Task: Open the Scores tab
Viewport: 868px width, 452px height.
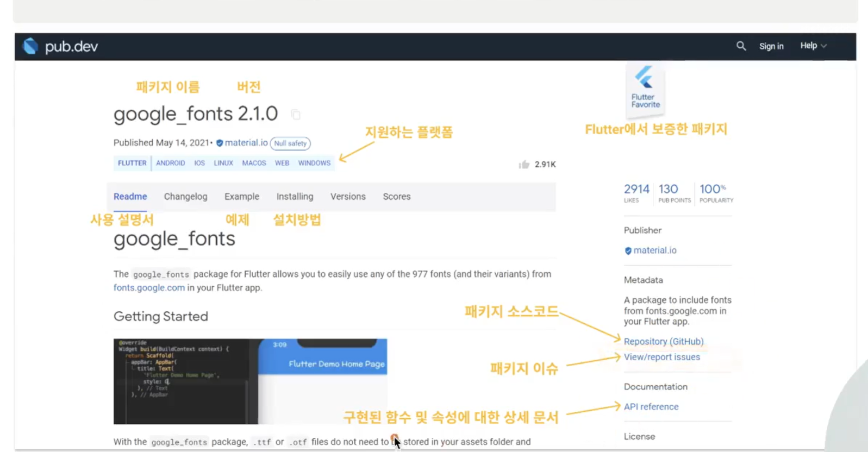Action: tap(397, 197)
